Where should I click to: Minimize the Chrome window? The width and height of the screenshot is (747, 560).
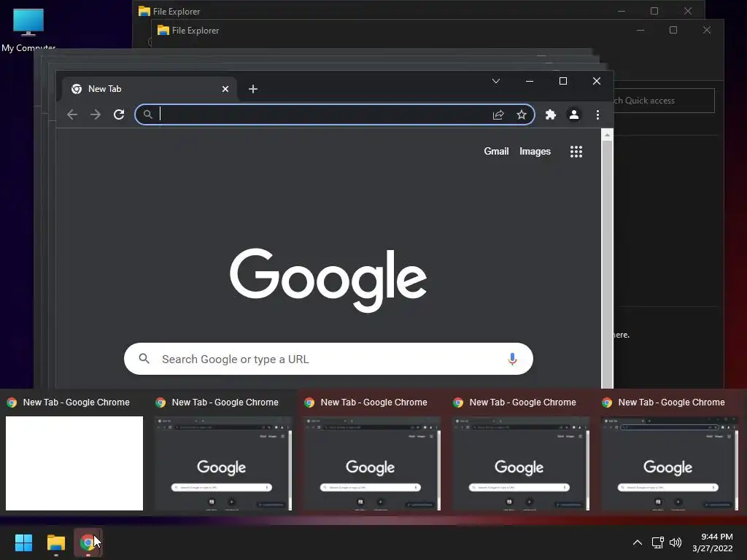tap(530, 81)
